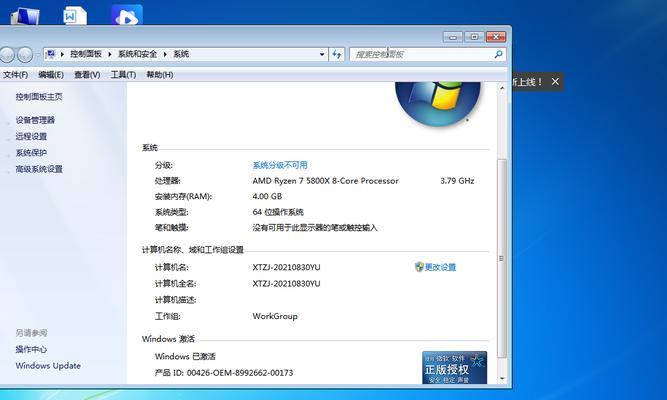This screenshot has height=400, width=667.
Task: Select 系统 in the breadcrumb
Action: [181, 54]
